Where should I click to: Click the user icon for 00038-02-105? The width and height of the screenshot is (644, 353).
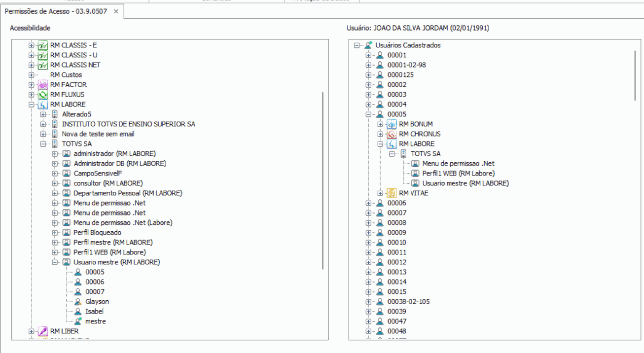coord(380,302)
